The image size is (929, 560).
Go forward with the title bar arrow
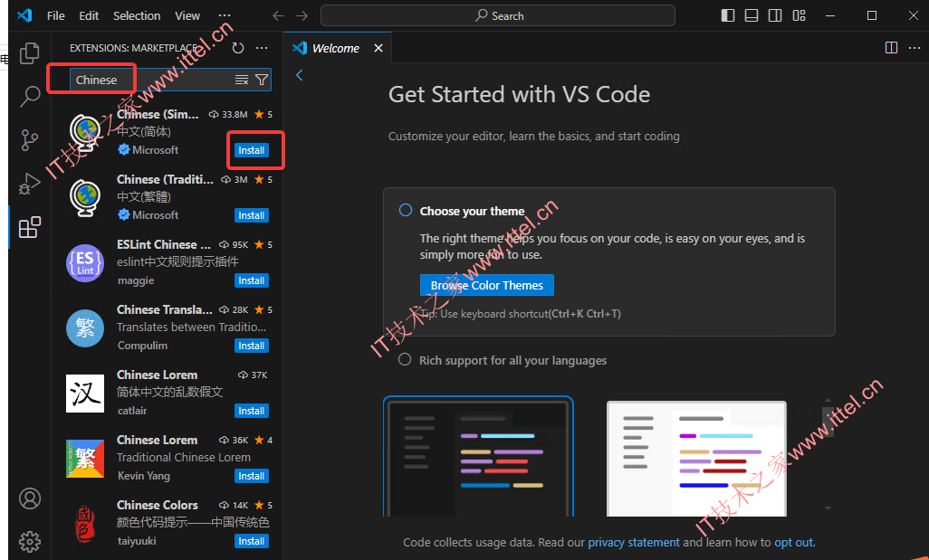pos(302,16)
